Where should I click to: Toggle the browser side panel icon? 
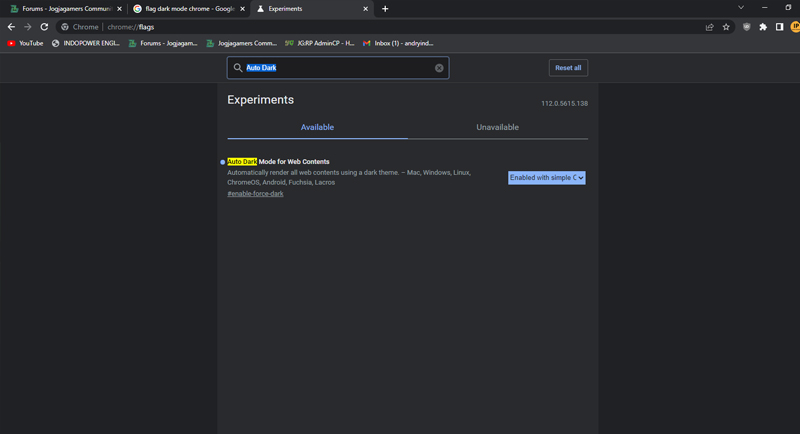(x=780, y=27)
